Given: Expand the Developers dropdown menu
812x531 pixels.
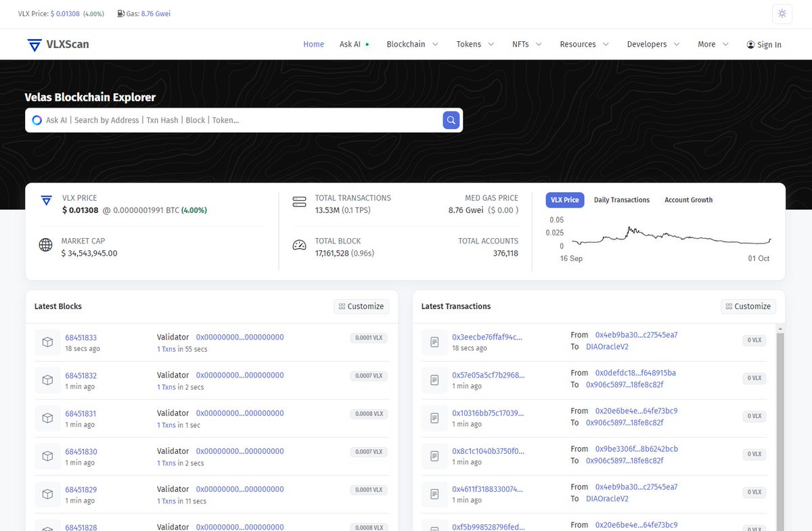Looking at the screenshot, I should pos(653,44).
